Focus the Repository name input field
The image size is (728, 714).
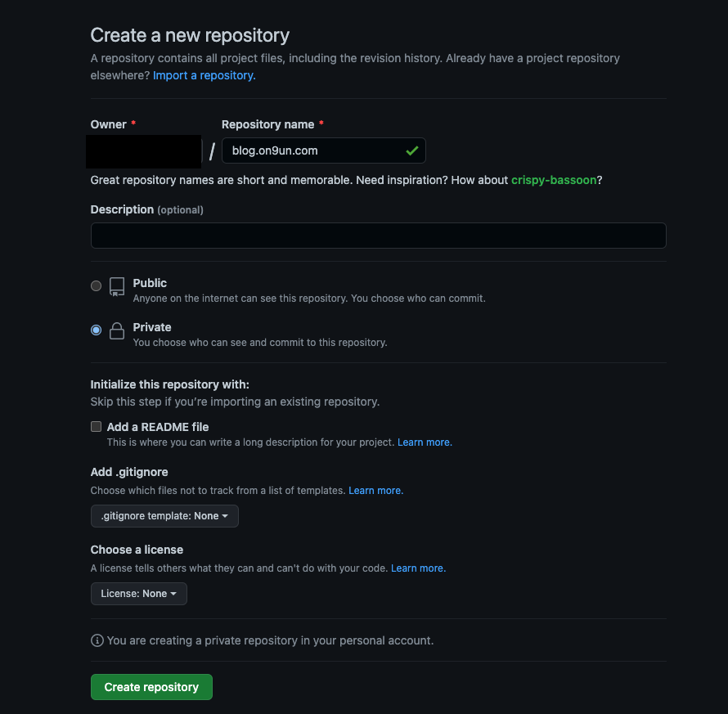click(x=324, y=150)
